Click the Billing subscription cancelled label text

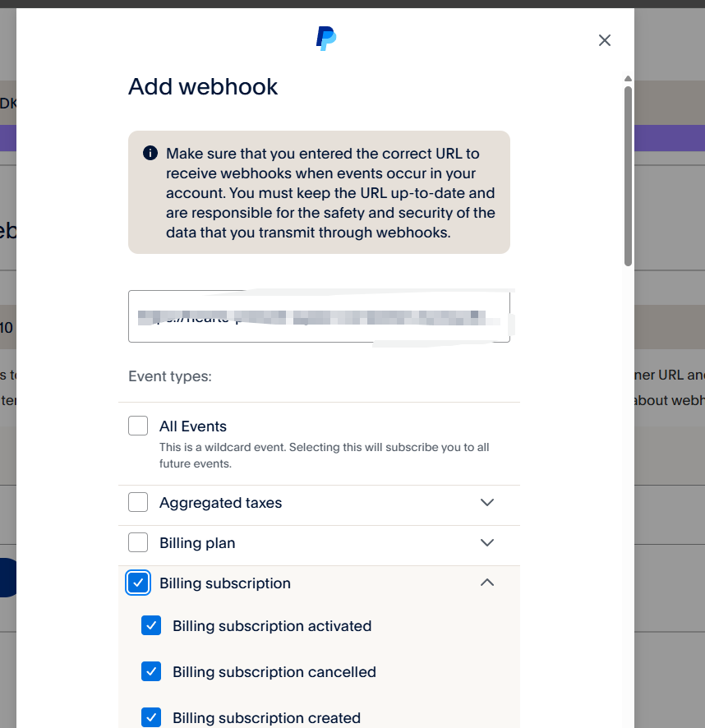pyautogui.click(x=274, y=672)
